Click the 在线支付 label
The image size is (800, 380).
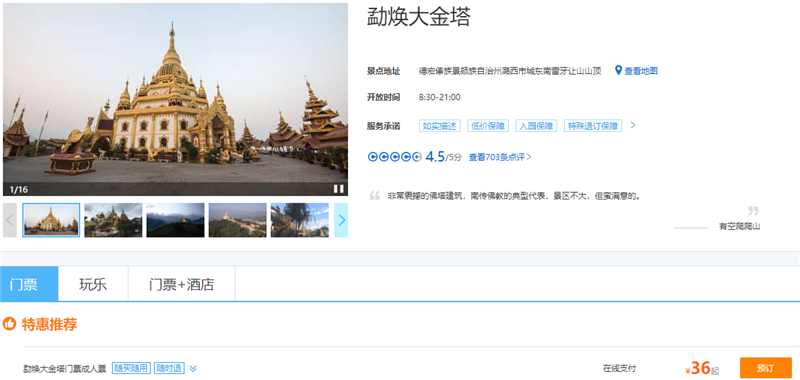click(x=619, y=368)
